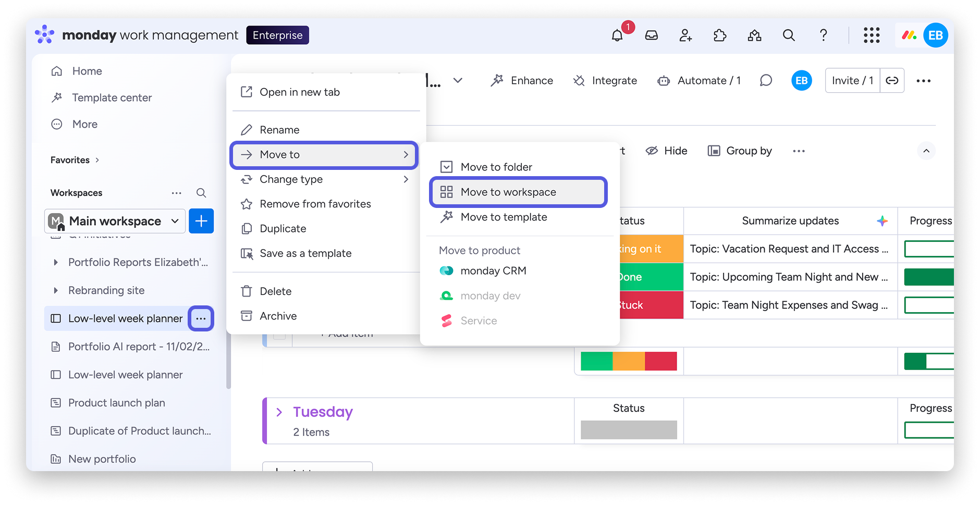Select Archive from the board menu
The image size is (980, 505).
pos(278,316)
